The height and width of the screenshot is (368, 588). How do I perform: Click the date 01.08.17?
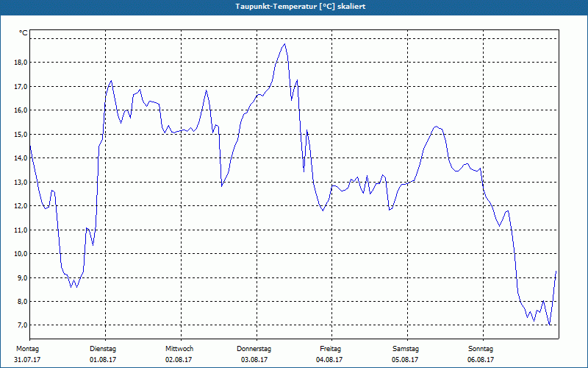(103, 360)
